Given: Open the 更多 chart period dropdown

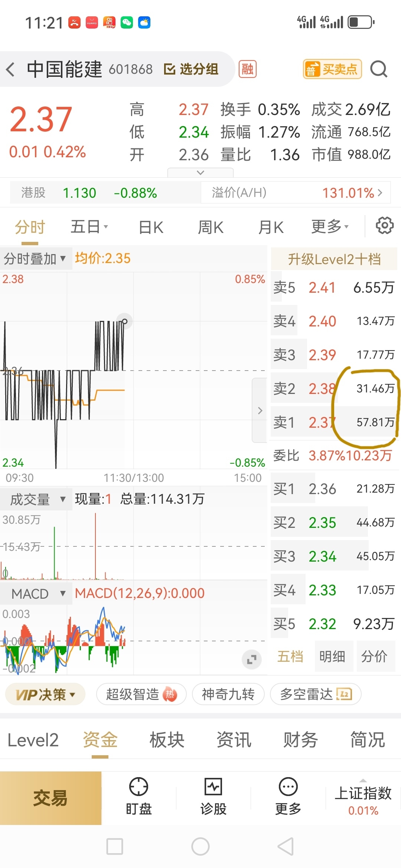Looking at the screenshot, I should coord(330,227).
